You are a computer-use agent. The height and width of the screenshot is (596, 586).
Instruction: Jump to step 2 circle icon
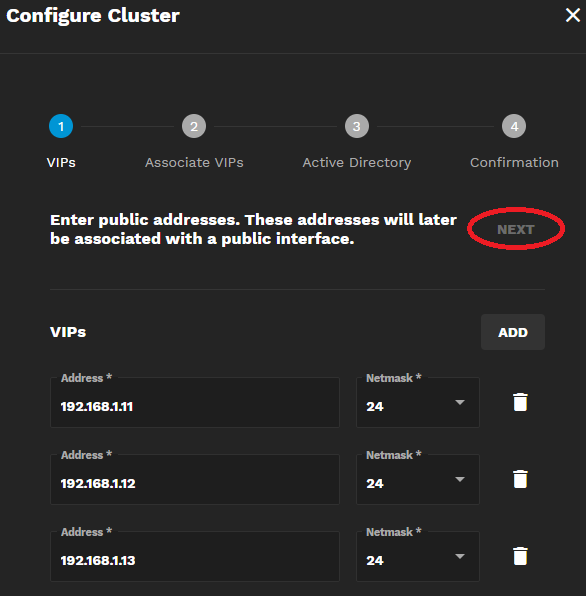click(194, 126)
